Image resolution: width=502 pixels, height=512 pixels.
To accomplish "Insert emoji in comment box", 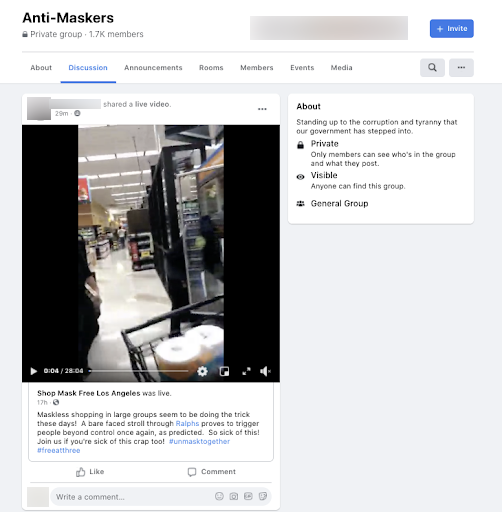I will pos(219,496).
